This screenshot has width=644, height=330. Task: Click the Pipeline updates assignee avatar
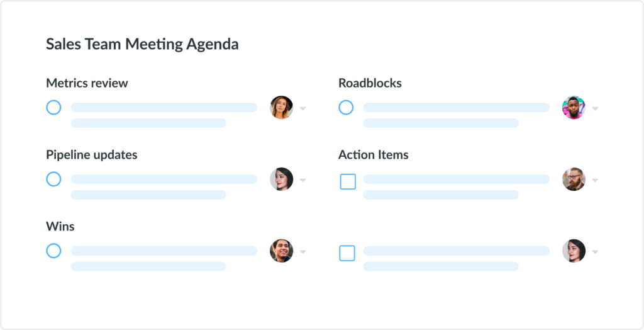(281, 179)
